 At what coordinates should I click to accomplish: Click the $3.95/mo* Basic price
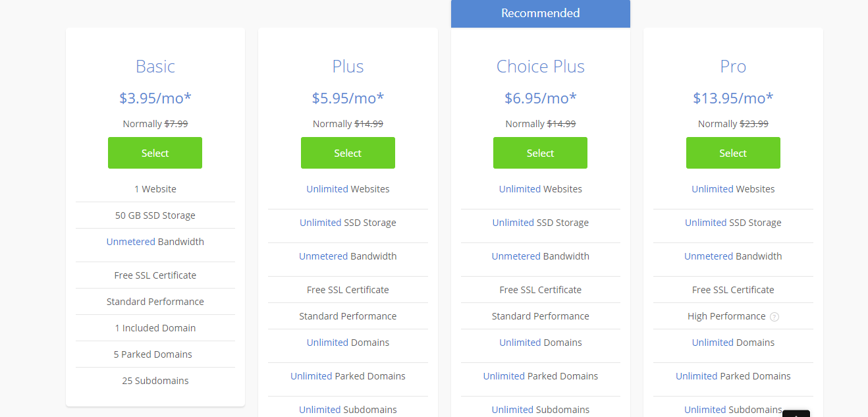click(x=155, y=98)
